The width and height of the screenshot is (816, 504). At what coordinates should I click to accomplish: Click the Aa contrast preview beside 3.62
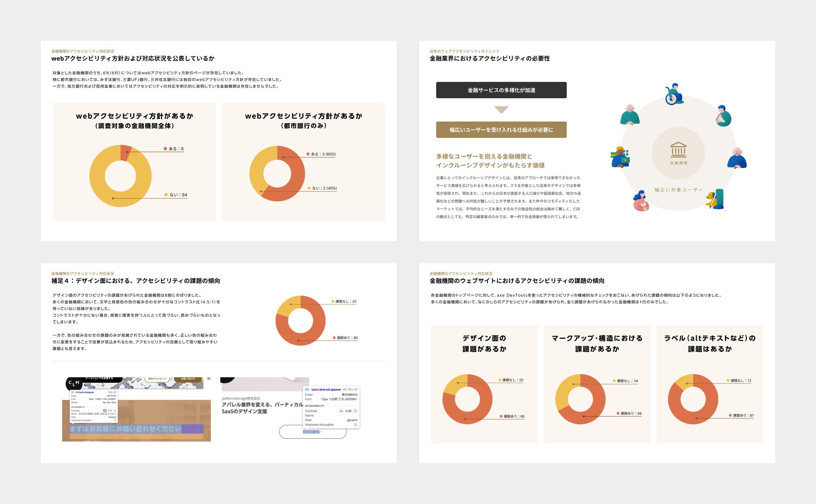[x=341, y=411]
